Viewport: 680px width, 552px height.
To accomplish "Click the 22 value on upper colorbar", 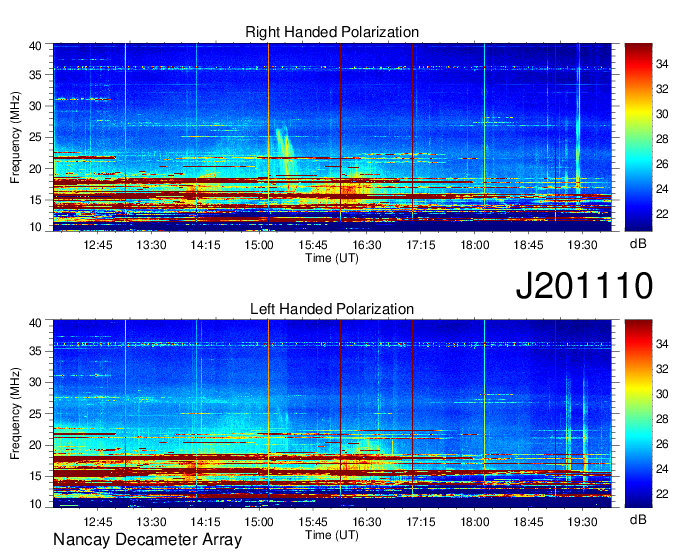I will (x=662, y=214).
